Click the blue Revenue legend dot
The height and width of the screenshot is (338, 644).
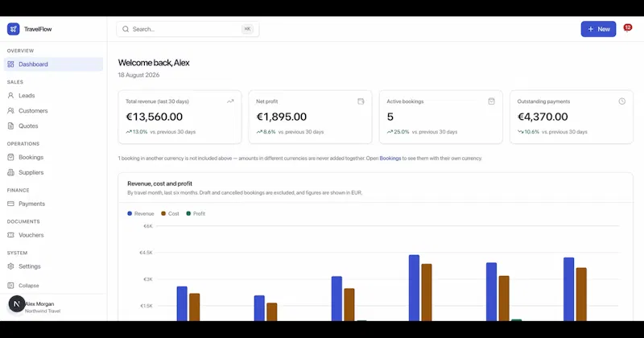130,213
